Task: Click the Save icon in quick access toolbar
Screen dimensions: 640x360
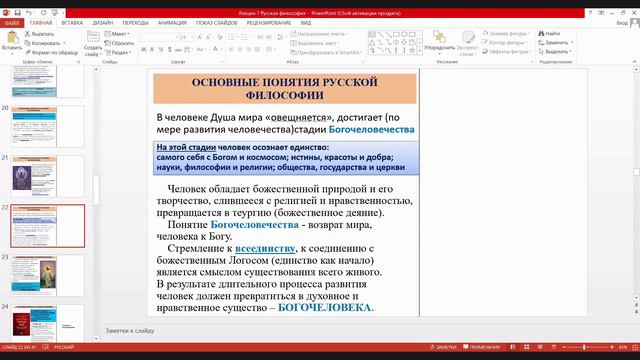Action: (x=18, y=13)
